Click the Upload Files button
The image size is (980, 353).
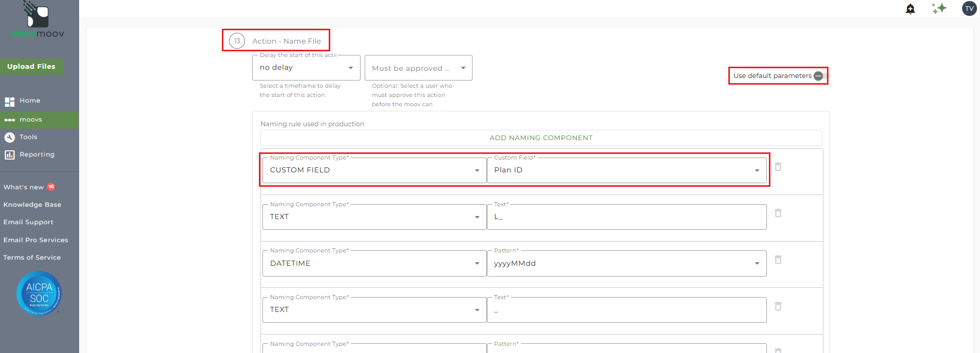pyautogui.click(x=31, y=67)
